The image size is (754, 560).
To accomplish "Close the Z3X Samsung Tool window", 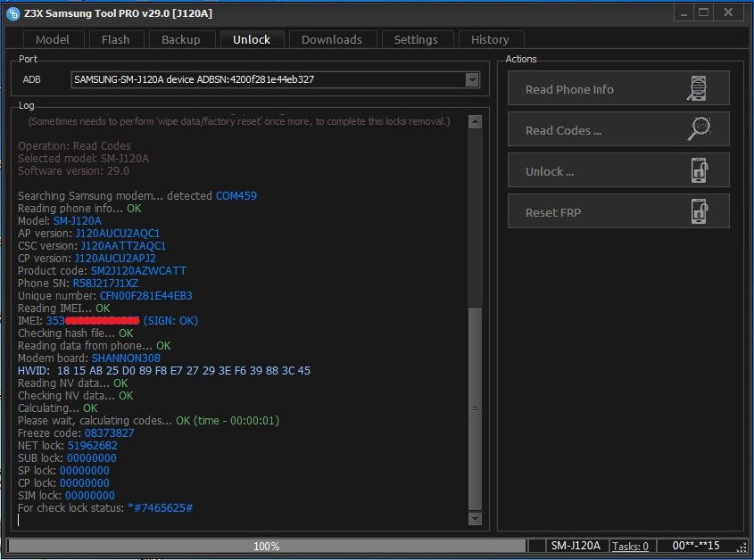I will [728, 13].
